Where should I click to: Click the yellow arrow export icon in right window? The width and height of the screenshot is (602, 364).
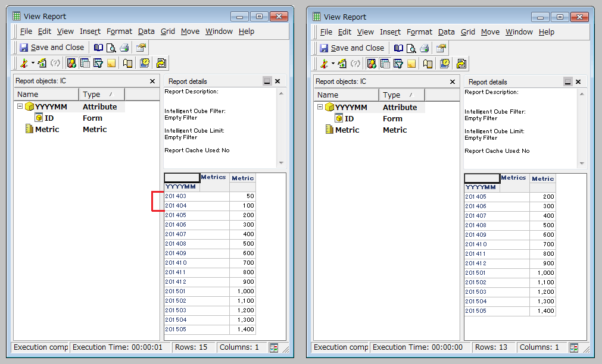461,64
